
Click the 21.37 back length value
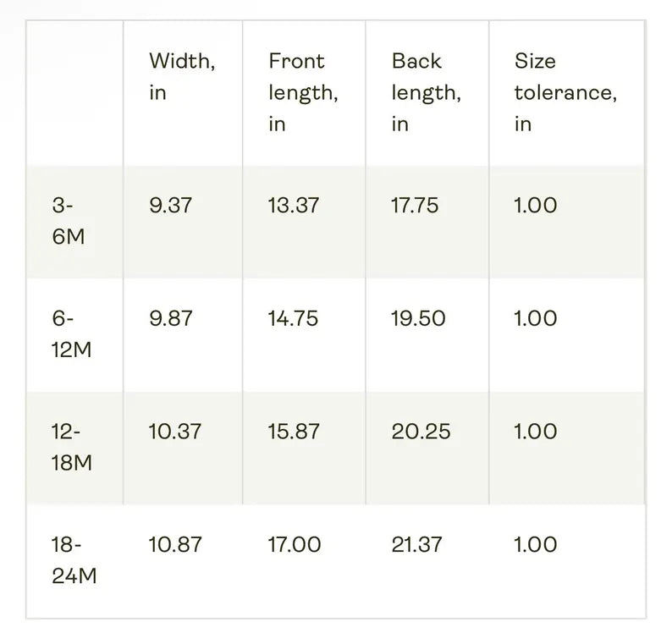coord(416,544)
